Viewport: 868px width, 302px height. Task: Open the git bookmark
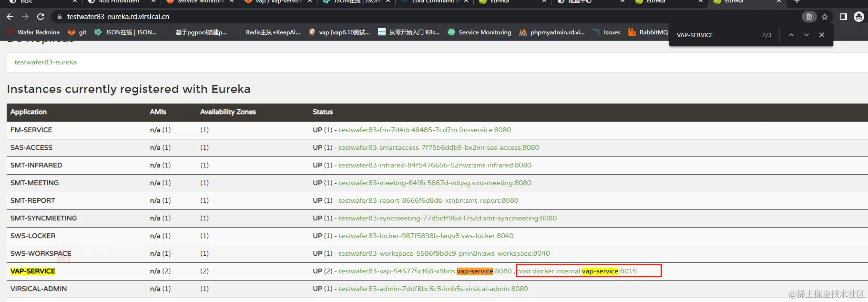(77, 32)
